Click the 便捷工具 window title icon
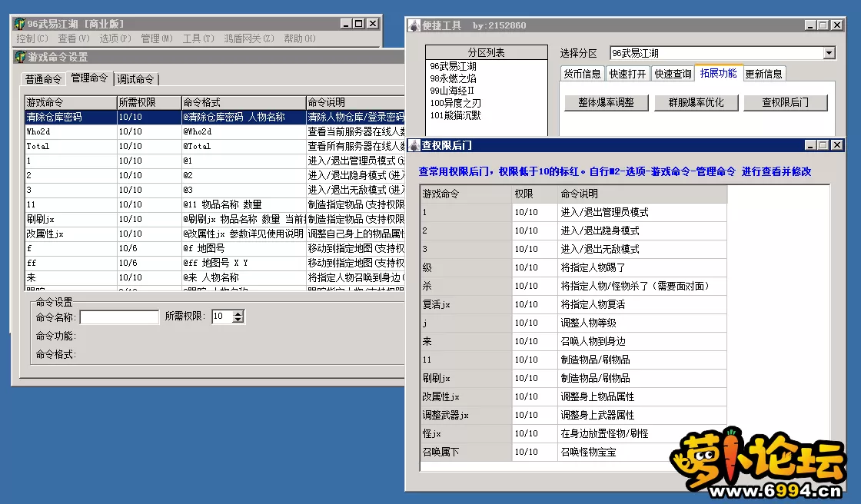 (414, 25)
